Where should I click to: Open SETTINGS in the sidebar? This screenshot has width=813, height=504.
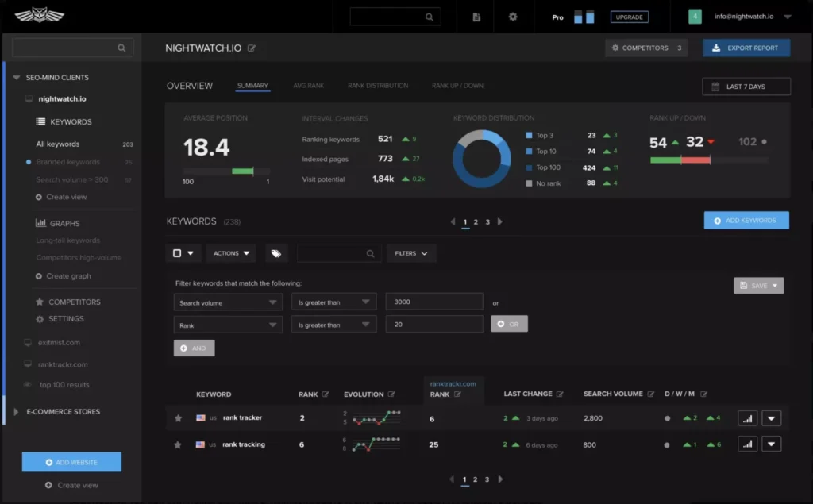pyautogui.click(x=66, y=319)
